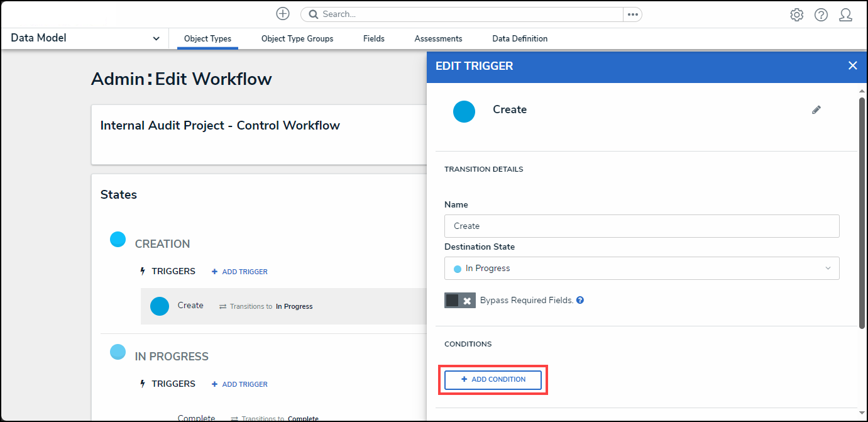Open the user profile icon
Image resolution: width=868 pixels, height=422 pixels.
(845, 14)
